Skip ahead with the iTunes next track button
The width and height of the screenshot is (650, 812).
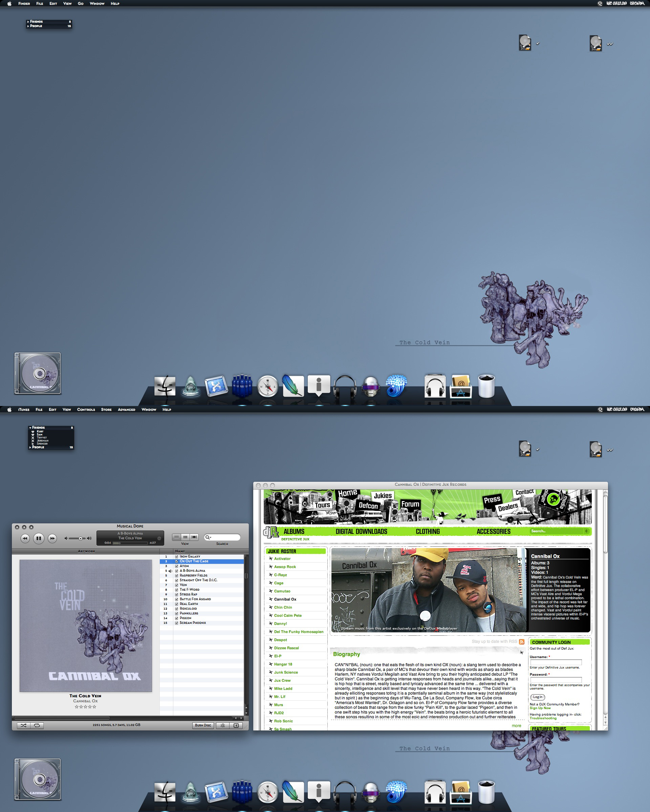[52, 538]
